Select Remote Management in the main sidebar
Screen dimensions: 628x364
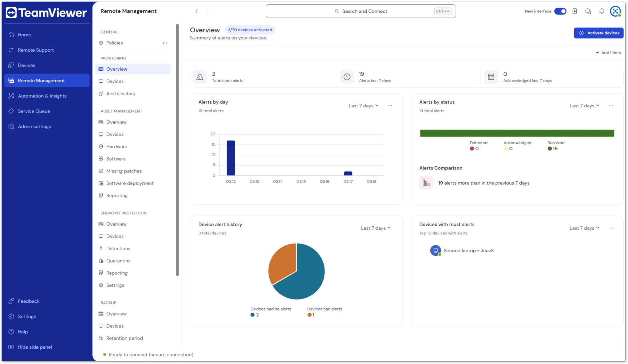[47, 80]
